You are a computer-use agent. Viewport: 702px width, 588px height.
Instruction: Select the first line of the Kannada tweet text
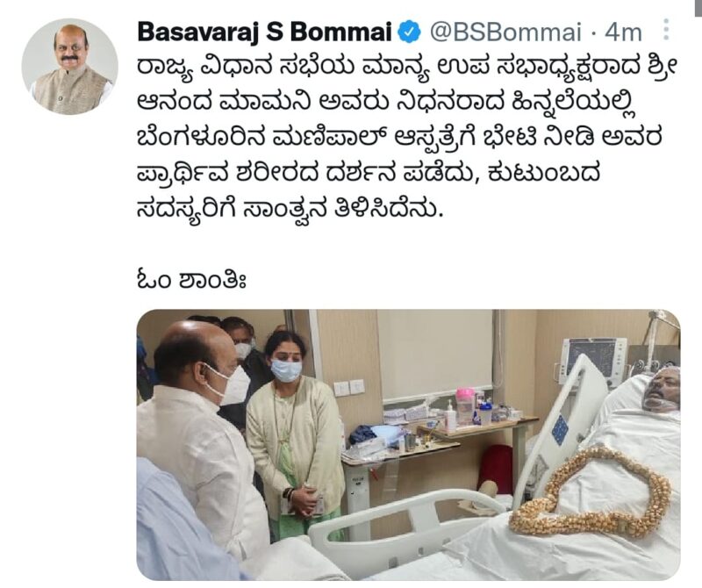tap(408, 68)
